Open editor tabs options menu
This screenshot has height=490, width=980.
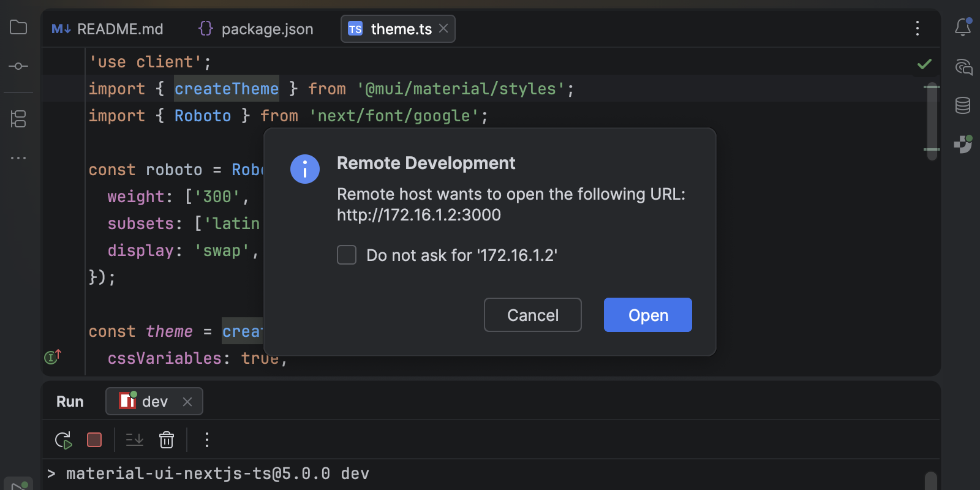(x=917, y=28)
